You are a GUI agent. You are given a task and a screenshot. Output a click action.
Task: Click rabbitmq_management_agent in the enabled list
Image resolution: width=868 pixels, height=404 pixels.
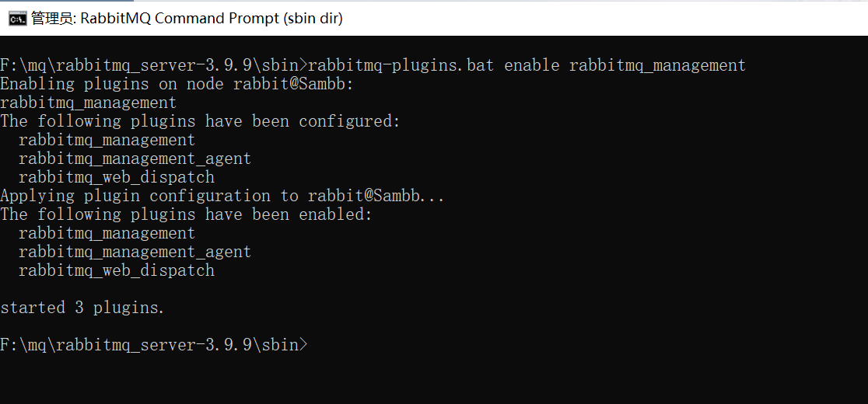pos(135,252)
